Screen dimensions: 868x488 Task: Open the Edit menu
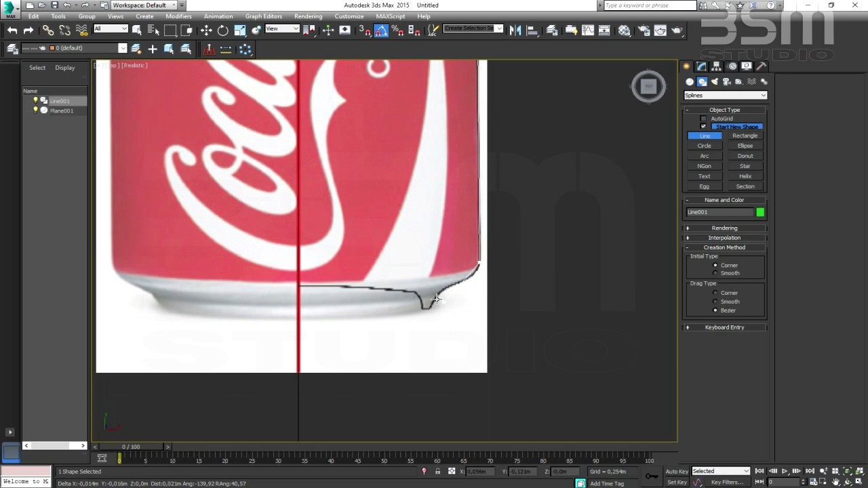click(33, 16)
